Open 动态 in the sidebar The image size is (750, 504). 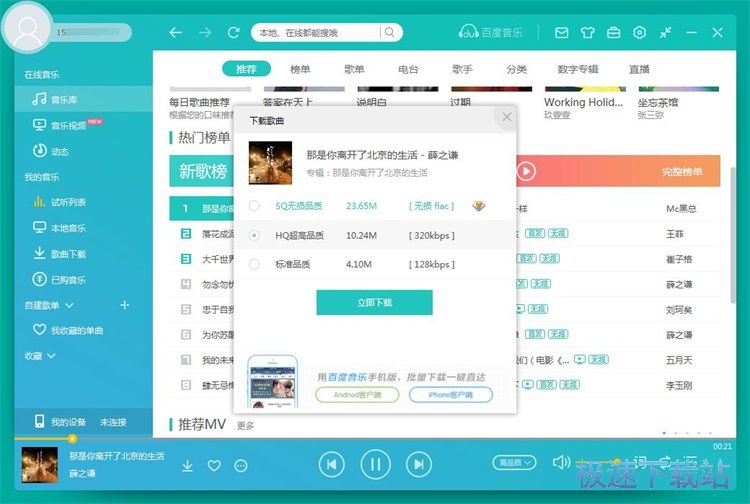coord(84,151)
